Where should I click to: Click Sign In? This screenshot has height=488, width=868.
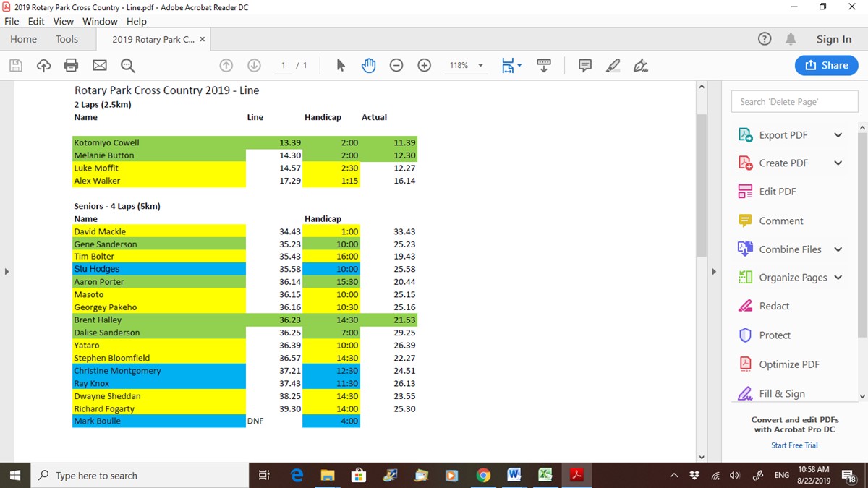pyautogui.click(x=834, y=40)
